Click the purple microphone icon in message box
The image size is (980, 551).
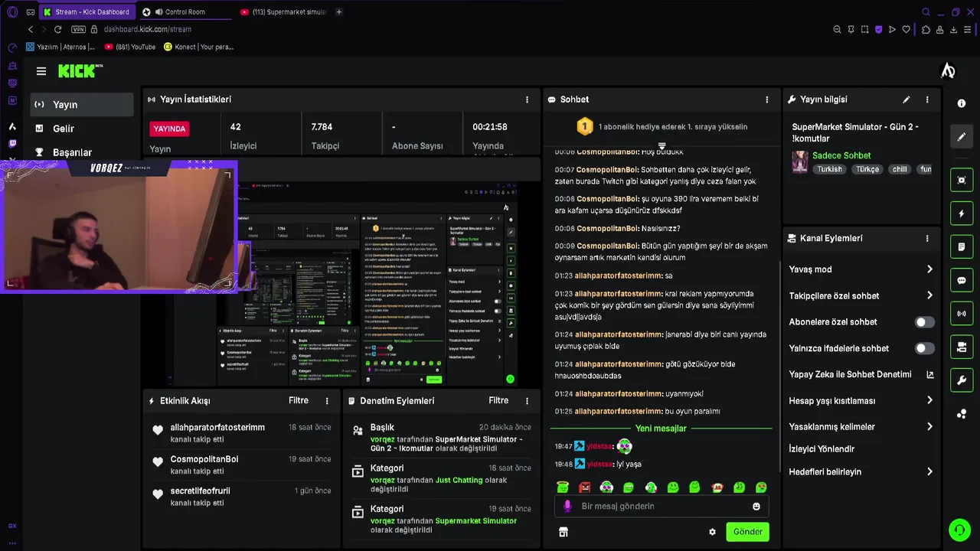(567, 506)
